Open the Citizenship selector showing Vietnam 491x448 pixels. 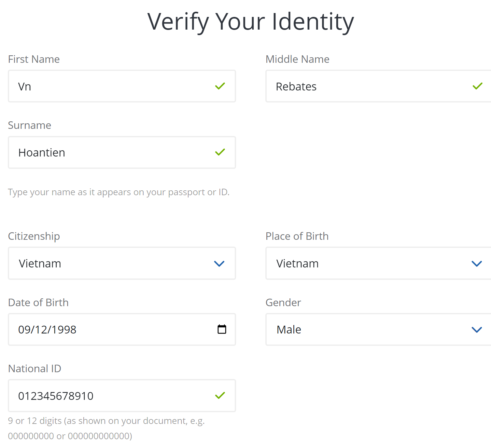coord(122,263)
